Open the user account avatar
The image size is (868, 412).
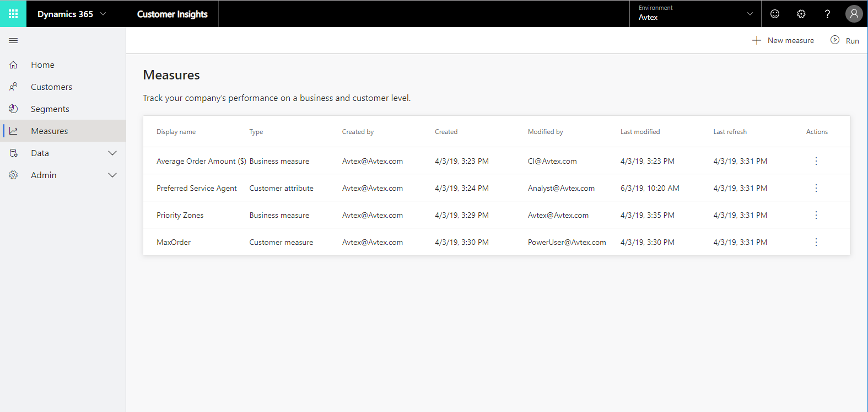[x=854, y=14]
